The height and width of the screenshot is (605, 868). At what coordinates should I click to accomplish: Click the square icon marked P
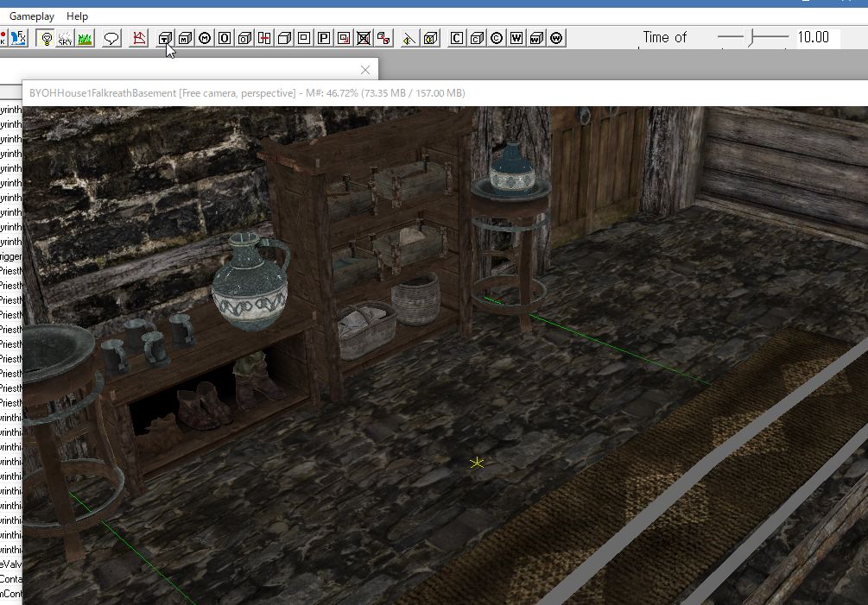point(324,38)
